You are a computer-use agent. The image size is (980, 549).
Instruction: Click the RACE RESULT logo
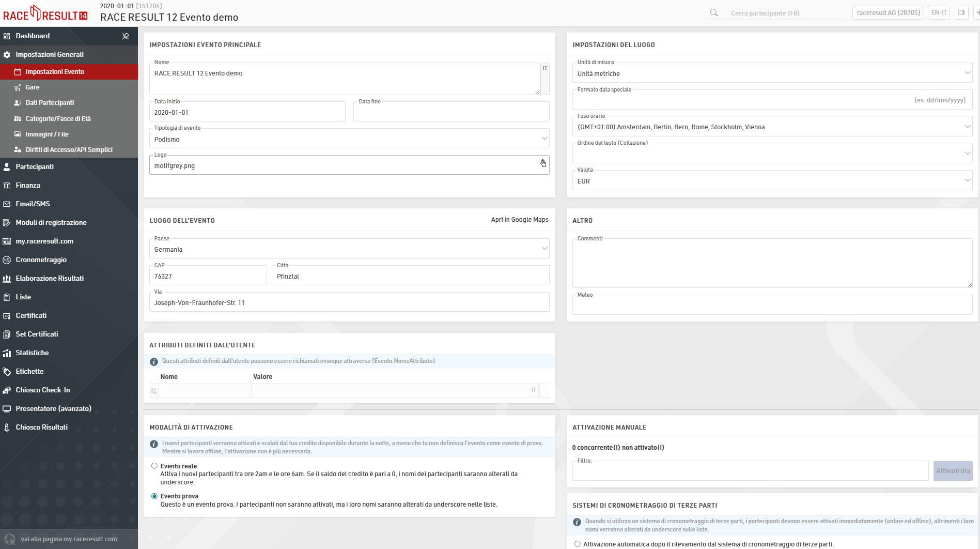(x=45, y=14)
